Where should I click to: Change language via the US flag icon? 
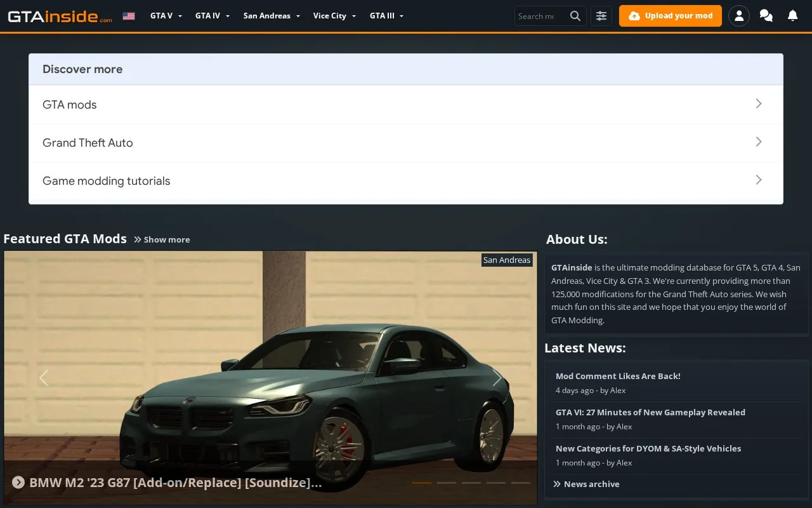(129, 16)
